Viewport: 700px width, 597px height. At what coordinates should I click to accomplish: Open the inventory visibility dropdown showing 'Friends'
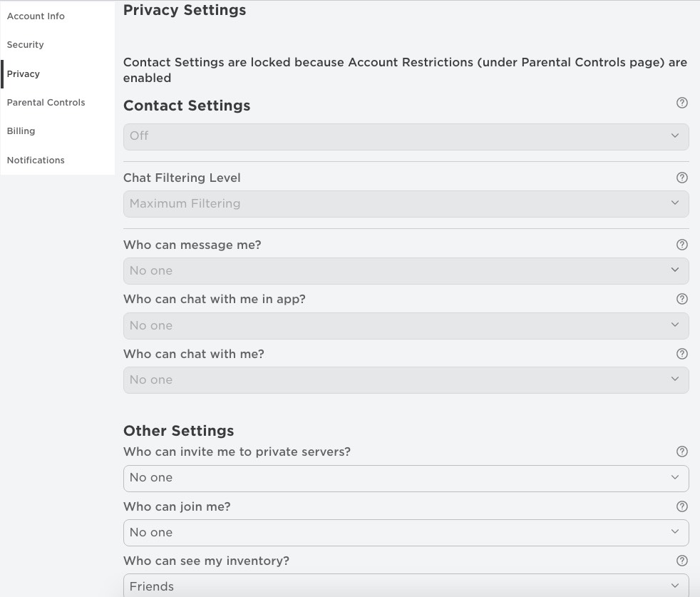tap(406, 585)
